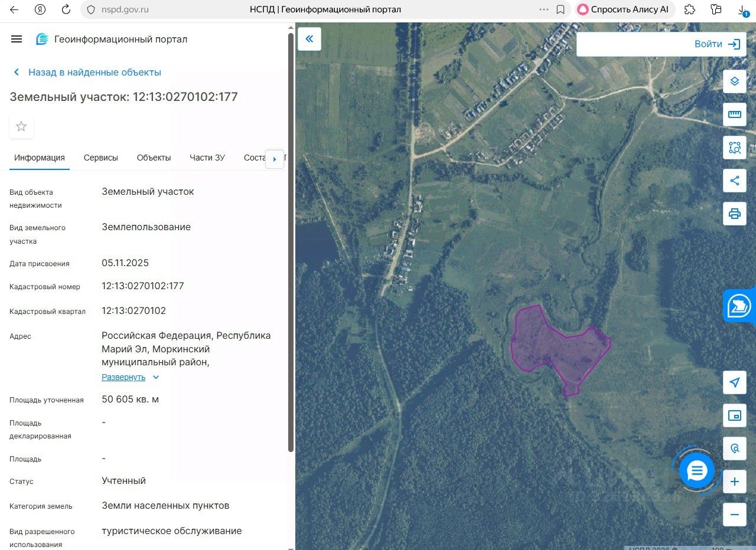Go back with the browser back arrow
This screenshot has height=550, width=756.
coord(14,9)
